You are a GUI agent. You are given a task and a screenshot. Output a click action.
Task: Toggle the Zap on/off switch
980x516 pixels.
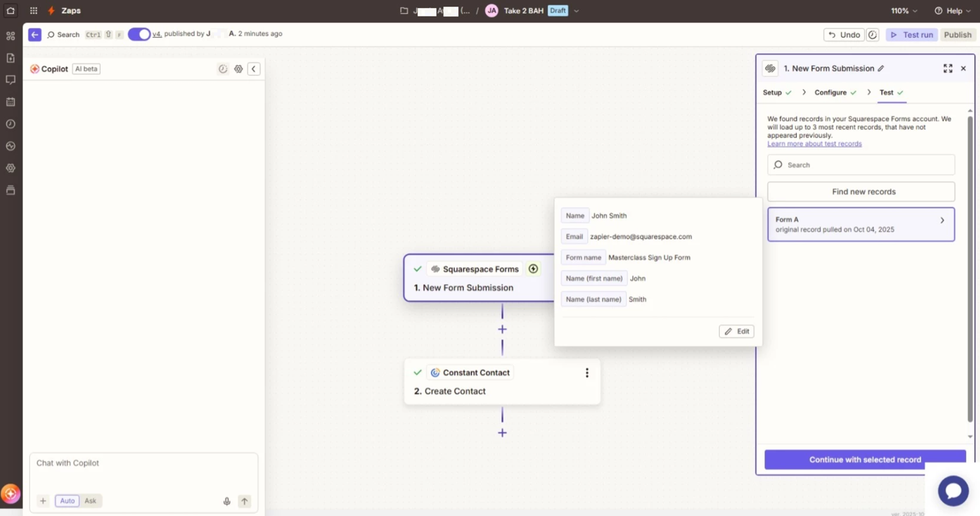tap(139, 34)
